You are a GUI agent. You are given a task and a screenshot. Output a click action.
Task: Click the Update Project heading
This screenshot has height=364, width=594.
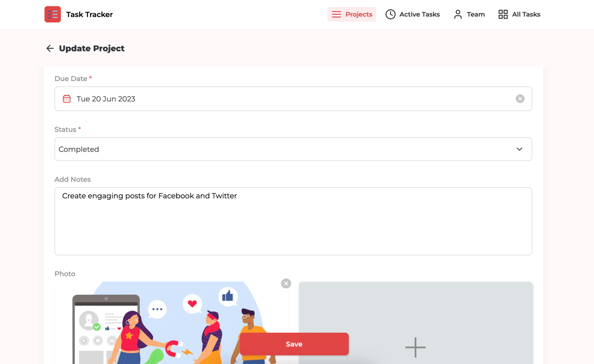[92, 48]
